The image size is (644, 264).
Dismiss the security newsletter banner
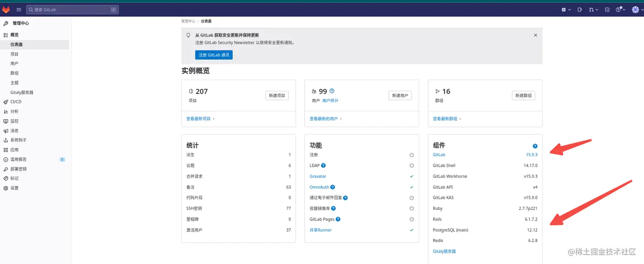[535, 35]
